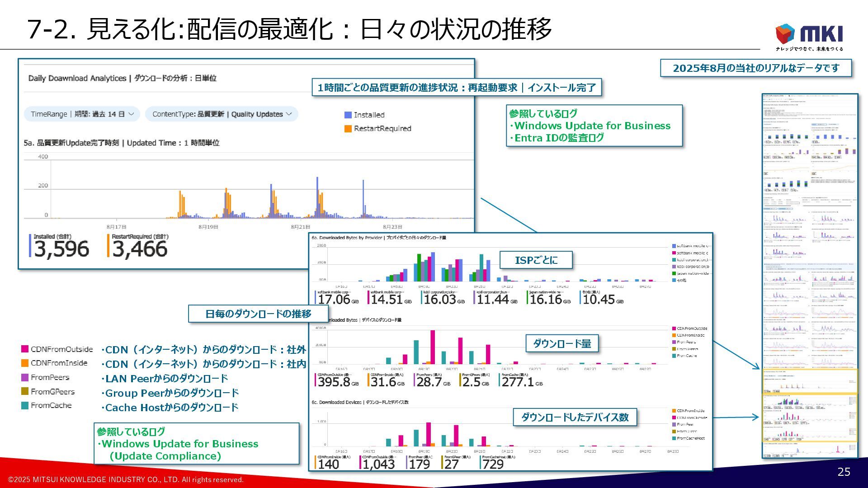Click the FromGPeers olive legend square
Viewport: 868px width, 488px height.
coord(25,391)
